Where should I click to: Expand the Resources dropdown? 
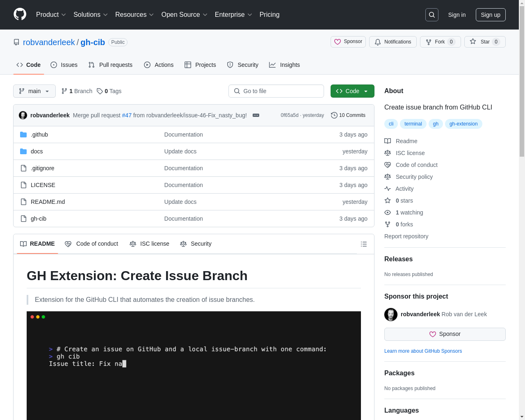pyautogui.click(x=135, y=15)
